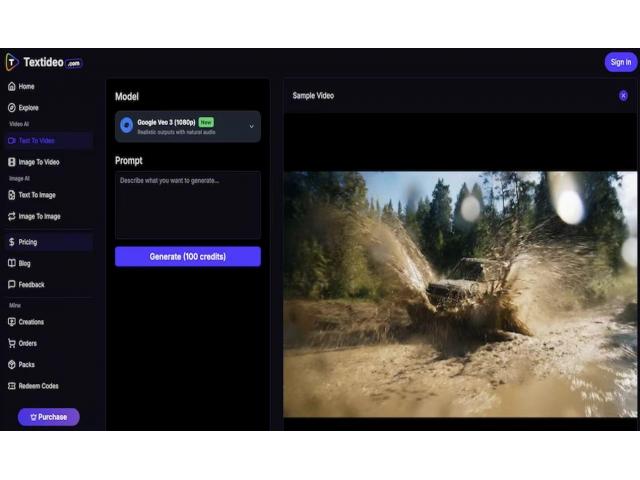This screenshot has height=480, width=640.
Task: Close the Sample Video panel
Action: pyautogui.click(x=623, y=96)
